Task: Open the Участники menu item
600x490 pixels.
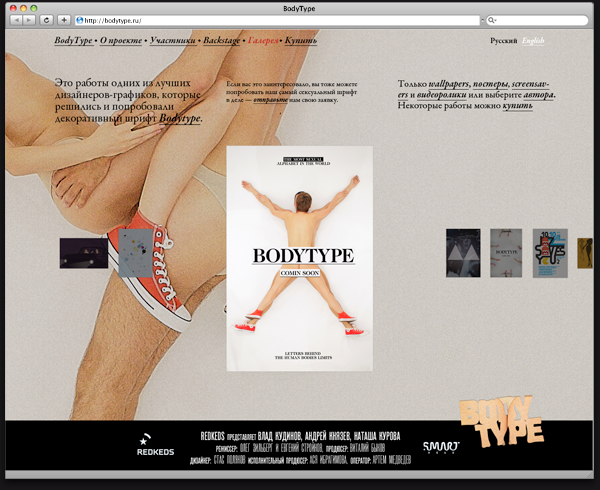Action: point(173,40)
